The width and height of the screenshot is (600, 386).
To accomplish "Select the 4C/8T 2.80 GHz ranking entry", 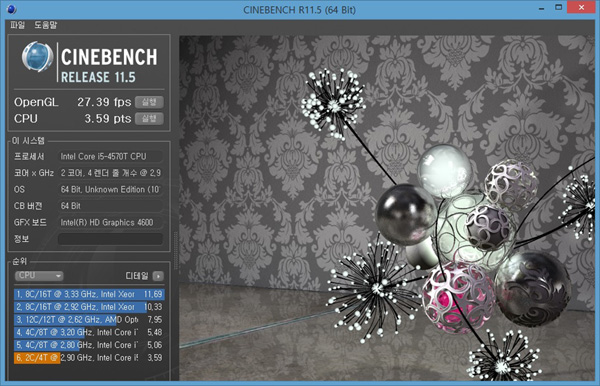I will click(90, 345).
